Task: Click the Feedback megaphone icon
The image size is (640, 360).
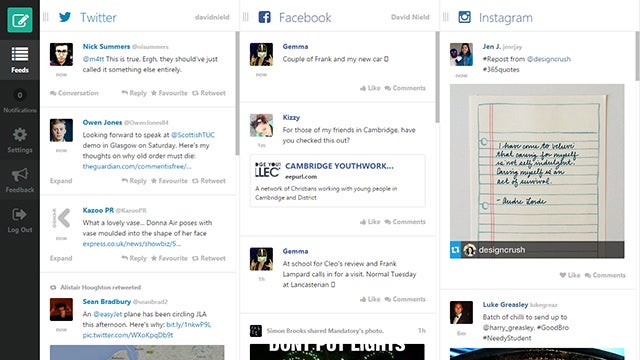Action: tap(20, 180)
